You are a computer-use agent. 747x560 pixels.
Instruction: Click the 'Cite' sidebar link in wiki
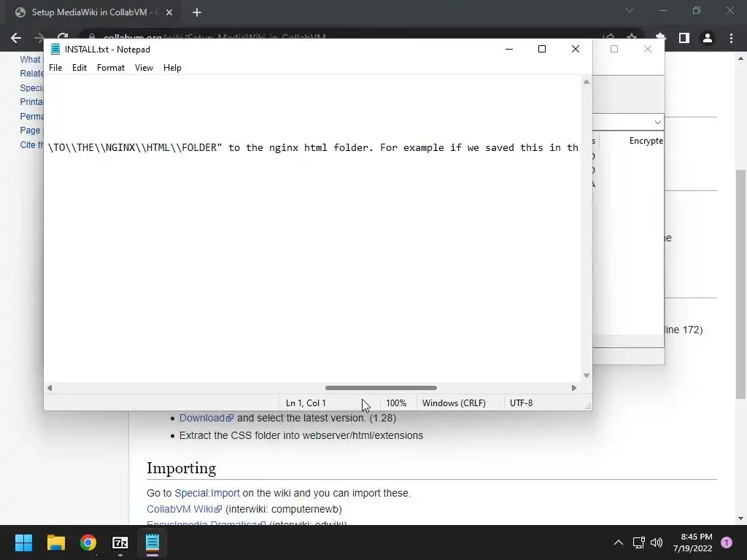point(31,145)
